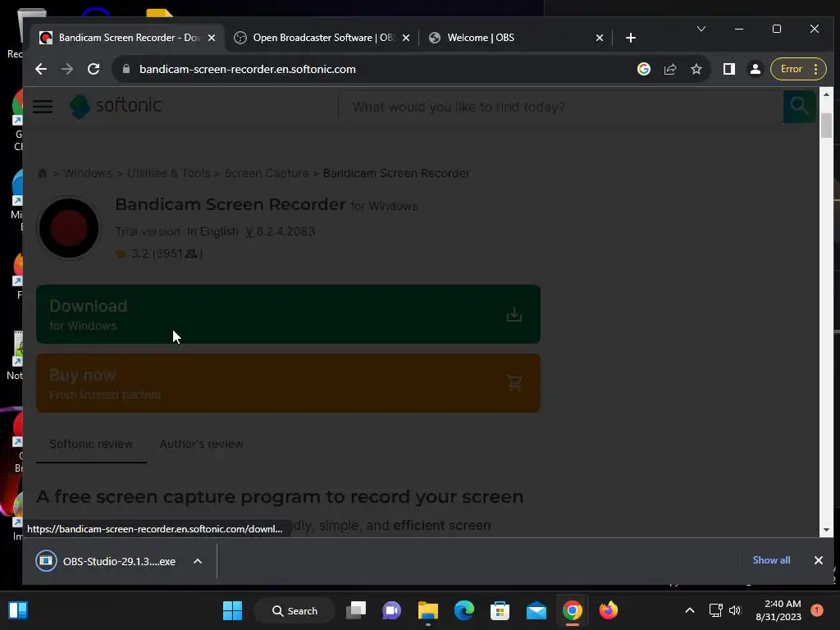
Task: Open the Softonic hamburger menu
Action: tap(43, 107)
